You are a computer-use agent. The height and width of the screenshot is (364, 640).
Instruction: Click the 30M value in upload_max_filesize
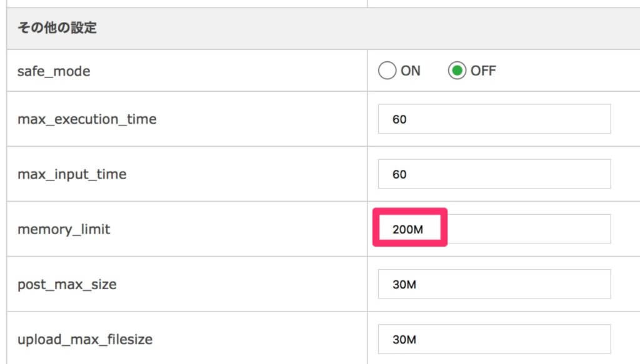404,340
